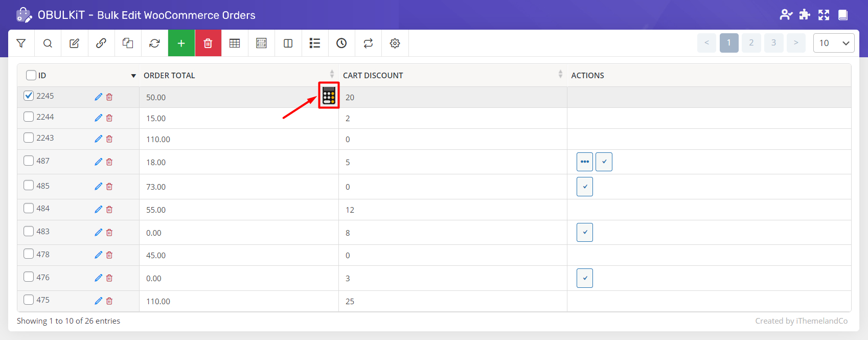Viewport: 868px width, 340px height.
Task: Delete order 2243 using its trash icon
Action: pyautogui.click(x=109, y=139)
